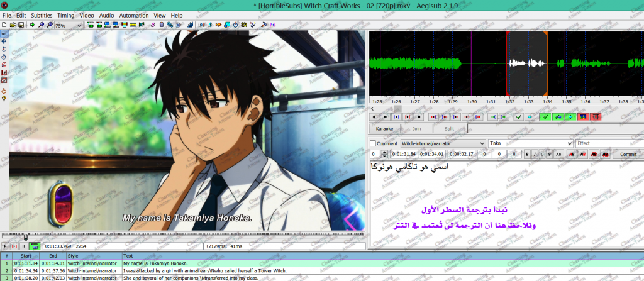
Task: Click the Italic formatting button
Action: point(535,153)
